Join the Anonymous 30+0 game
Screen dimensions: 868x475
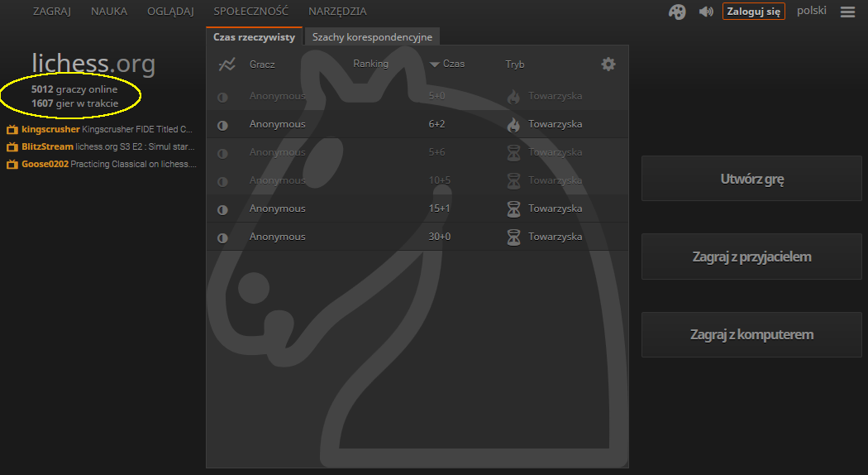pyautogui.click(x=417, y=237)
